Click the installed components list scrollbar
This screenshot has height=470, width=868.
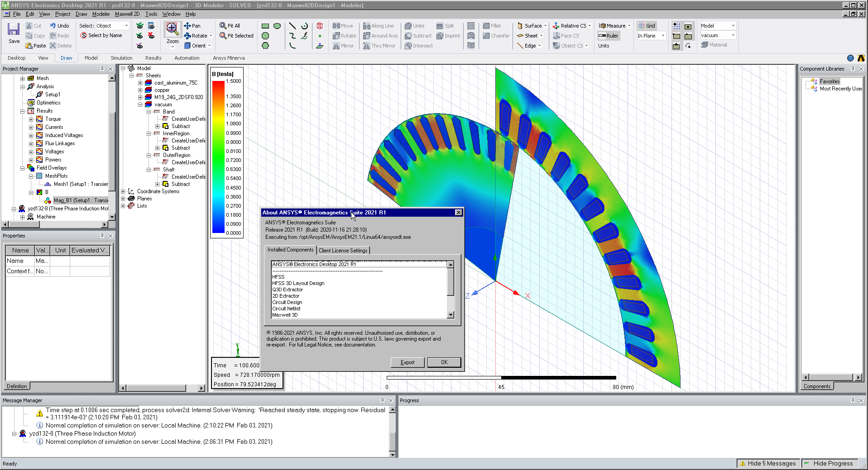coord(451,290)
